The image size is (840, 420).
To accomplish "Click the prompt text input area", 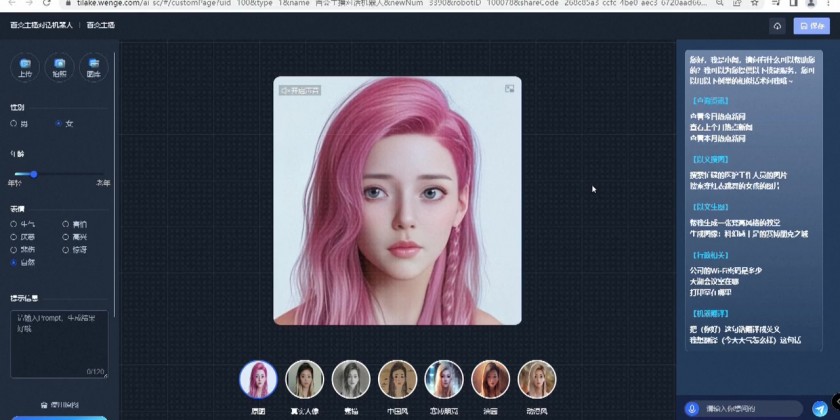I will (58, 340).
